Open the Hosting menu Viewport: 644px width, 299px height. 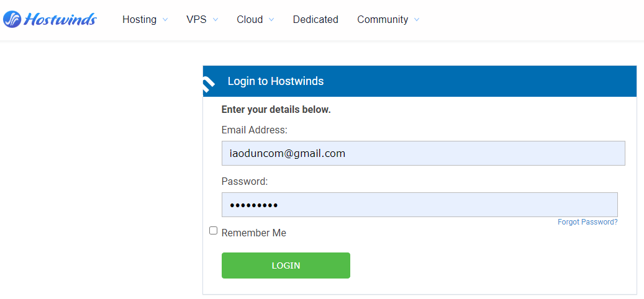pyautogui.click(x=139, y=20)
